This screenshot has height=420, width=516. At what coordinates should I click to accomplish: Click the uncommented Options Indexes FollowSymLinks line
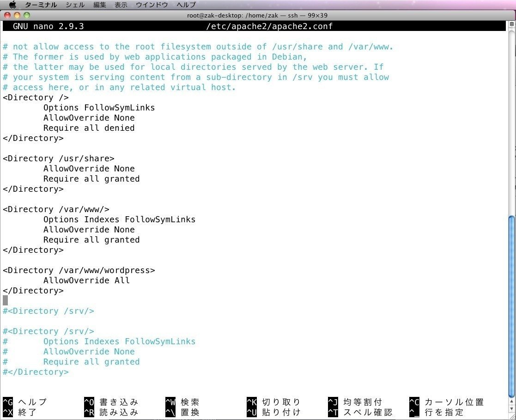120,219
